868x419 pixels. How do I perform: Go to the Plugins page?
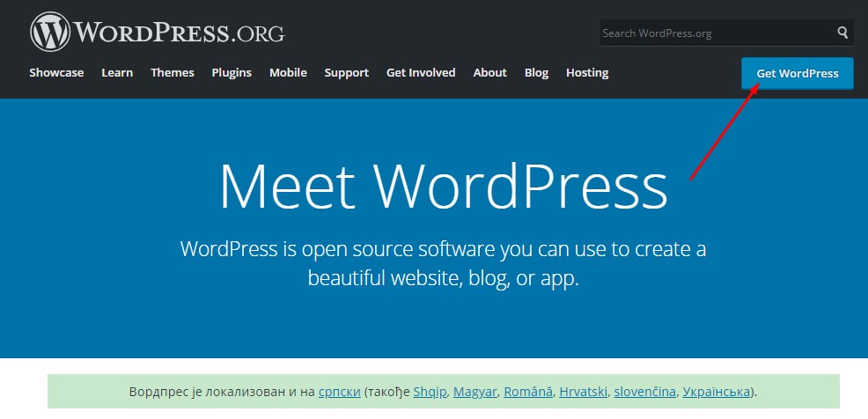click(x=232, y=72)
